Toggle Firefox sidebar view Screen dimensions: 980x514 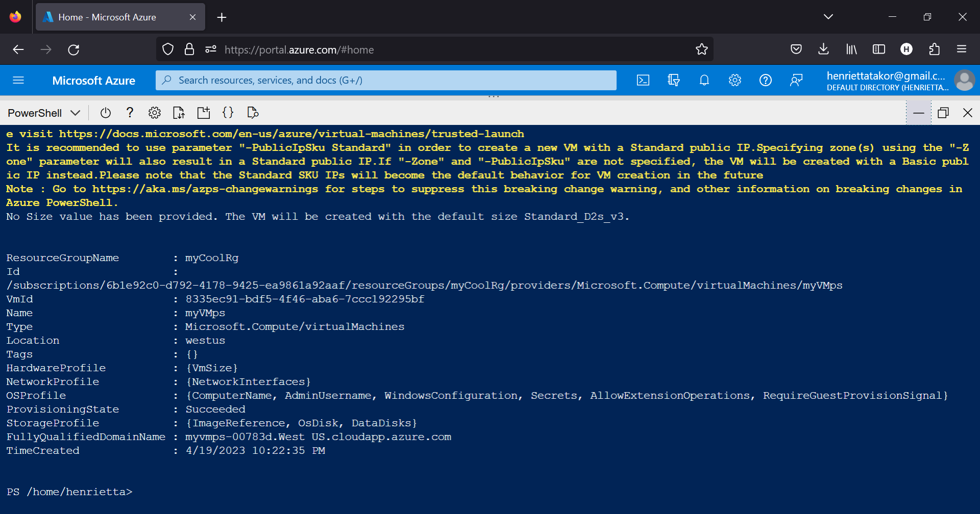click(x=879, y=49)
